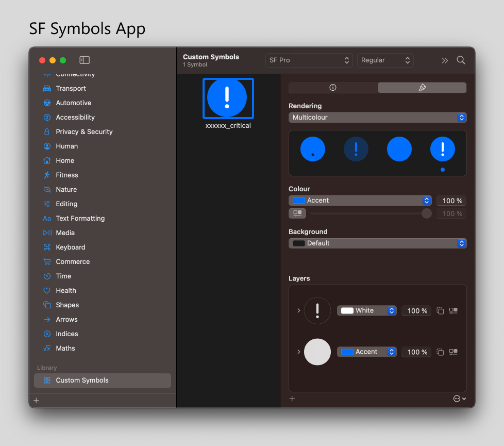
Task: Toggle the display button left of the colour slider
Action: pos(297,213)
